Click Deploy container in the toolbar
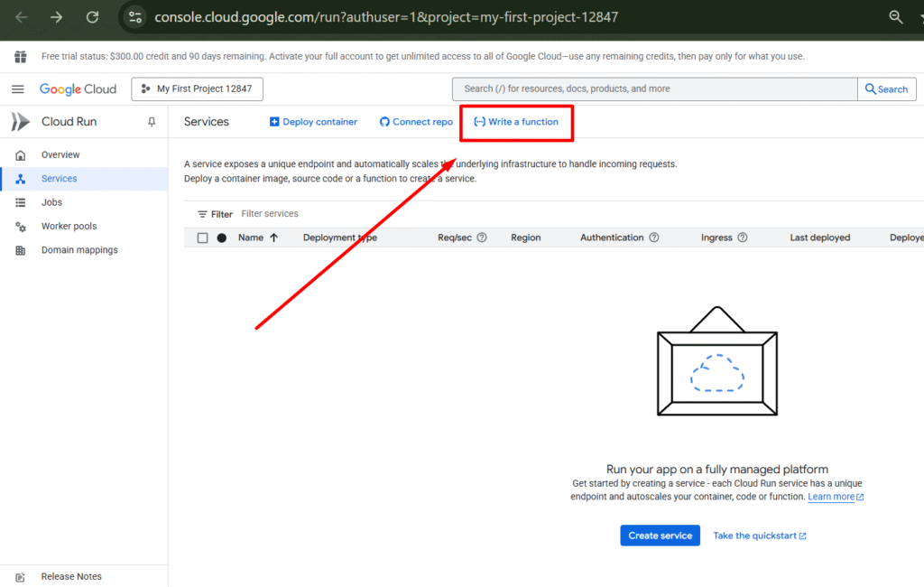 (313, 122)
